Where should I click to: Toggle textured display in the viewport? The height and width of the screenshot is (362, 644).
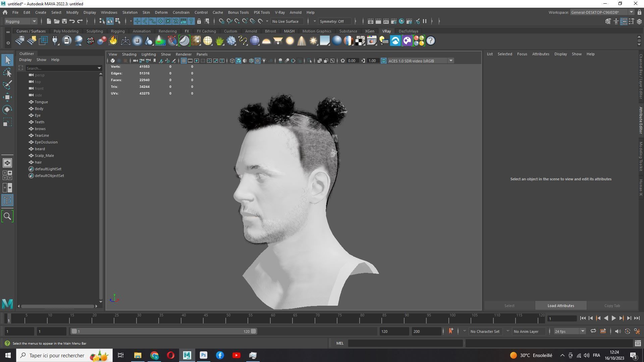click(x=258, y=61)
